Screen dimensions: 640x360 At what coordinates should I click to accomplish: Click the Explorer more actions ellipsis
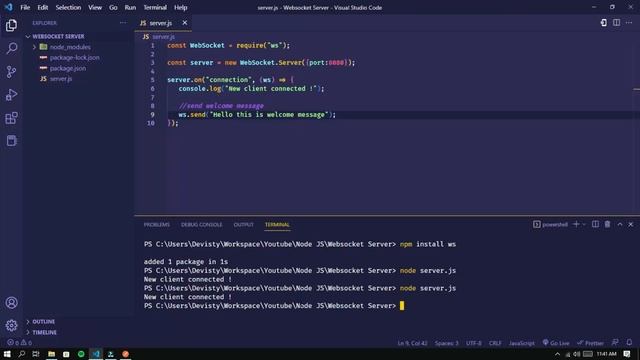(123, 23)
